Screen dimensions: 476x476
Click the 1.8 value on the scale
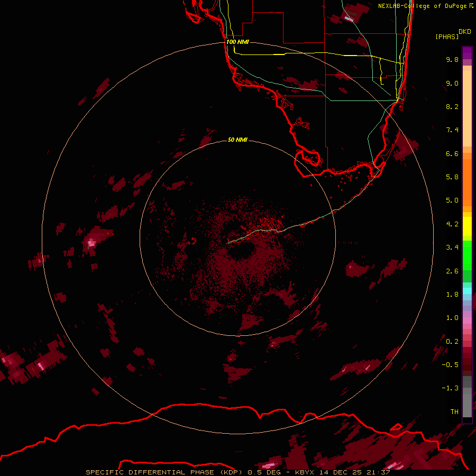tap(452, 295)
